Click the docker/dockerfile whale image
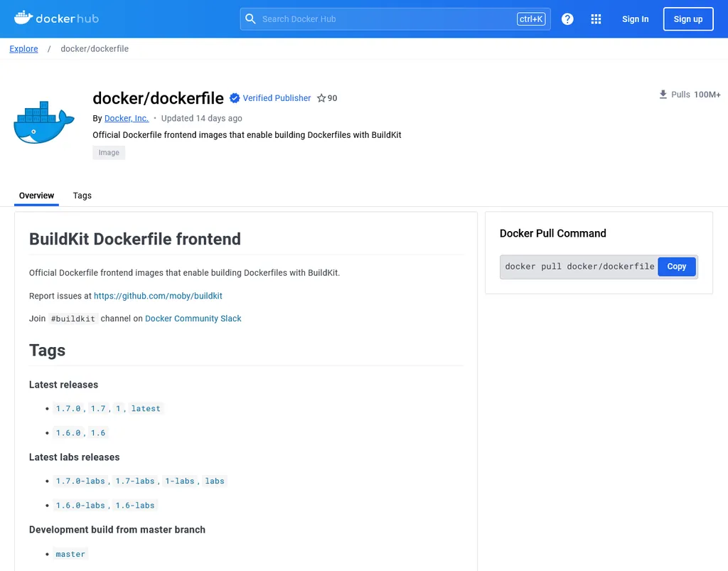The height and width of the screenshot is (571, 728). (44, 122)
